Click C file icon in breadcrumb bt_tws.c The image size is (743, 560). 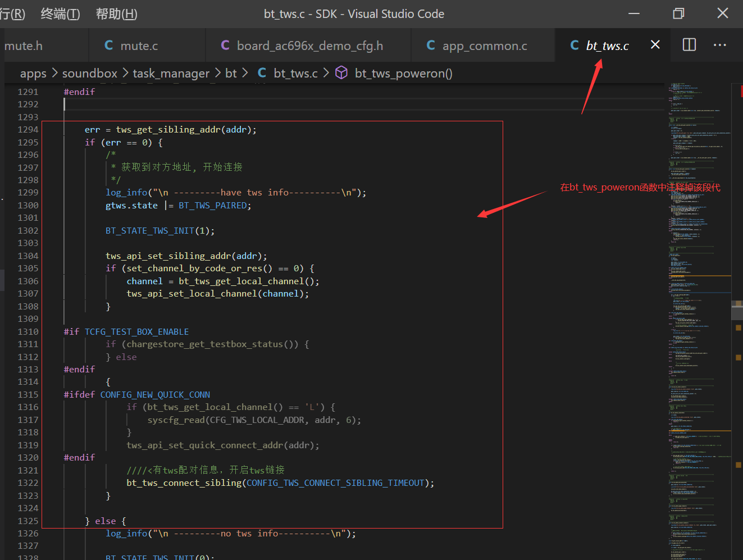262,72
